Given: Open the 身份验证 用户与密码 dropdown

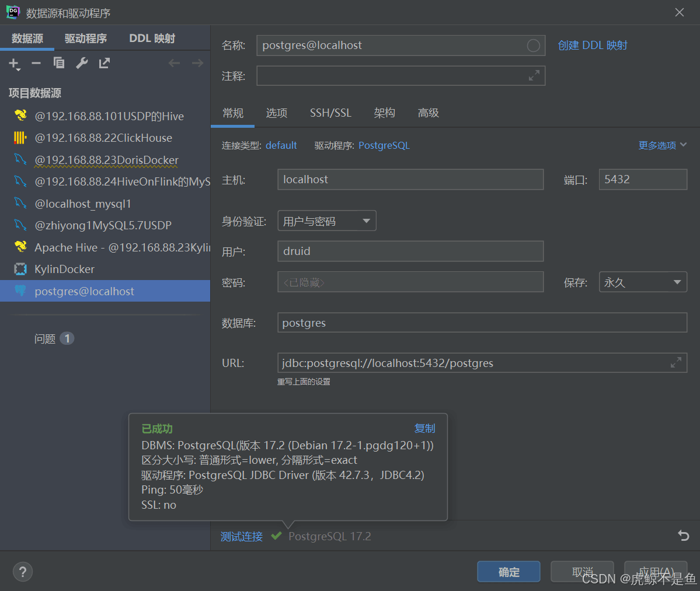Looking at the screenshot, I should 327,221.
